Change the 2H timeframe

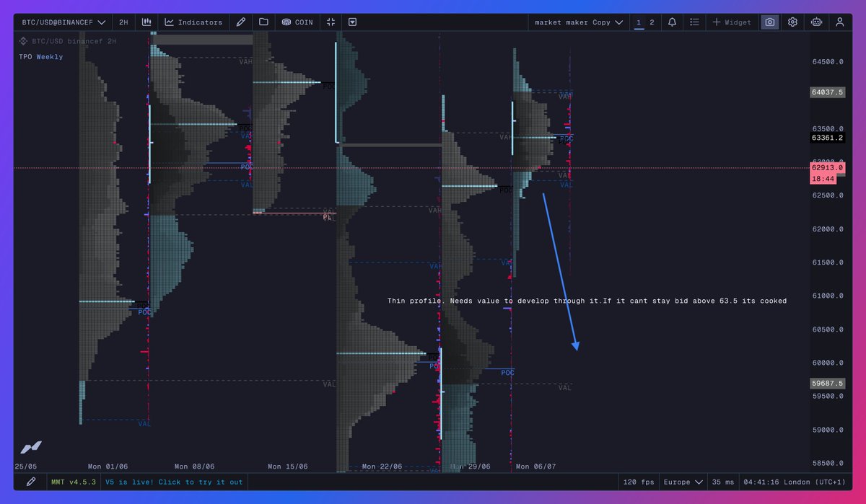123,22
